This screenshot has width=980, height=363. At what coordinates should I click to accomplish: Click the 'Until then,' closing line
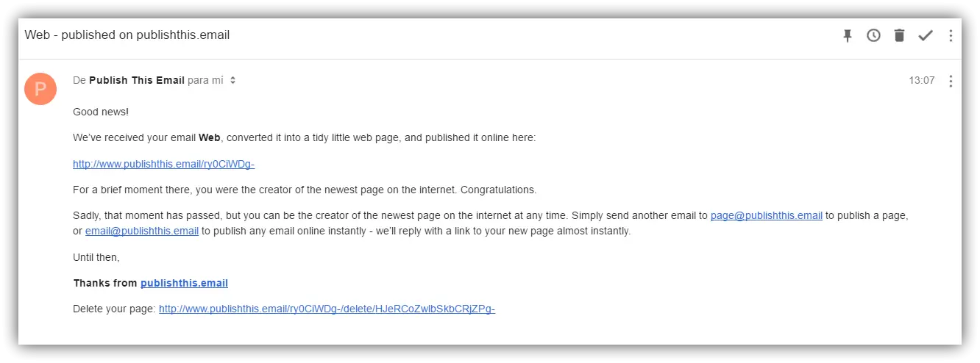click(x=96, y=257)
